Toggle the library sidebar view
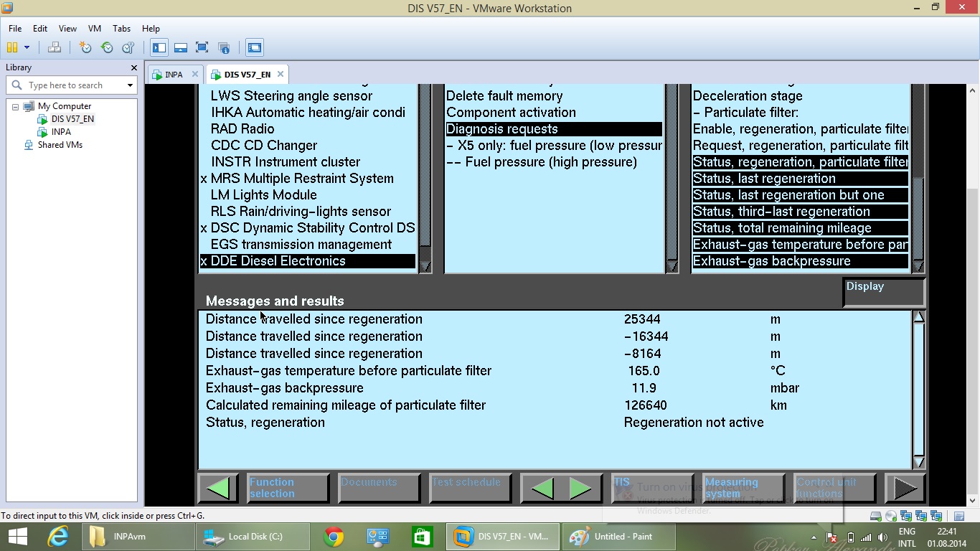The height and width of the screenshot is (551, 980). point(159,47)
